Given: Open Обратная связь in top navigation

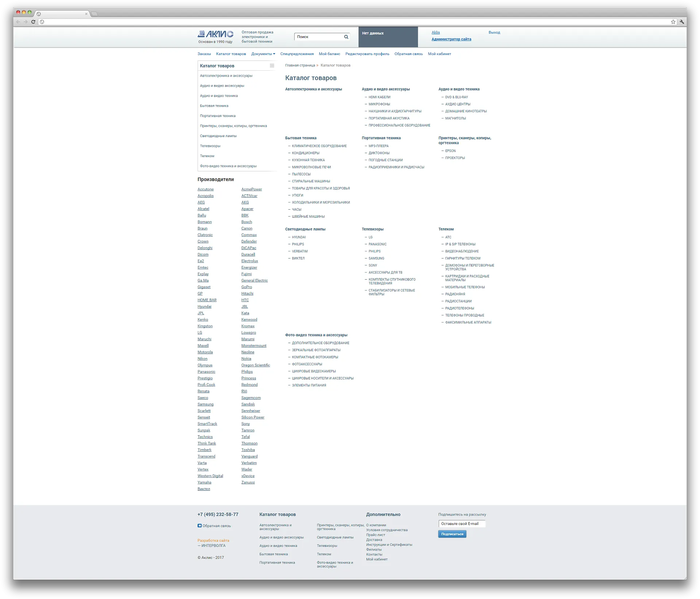Looking at the screenshot, I should tap(408, 54).
